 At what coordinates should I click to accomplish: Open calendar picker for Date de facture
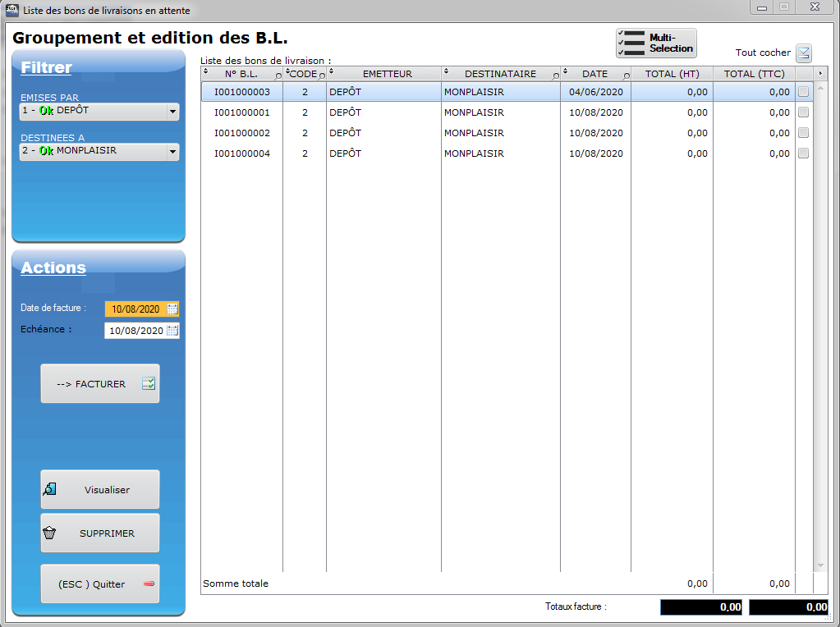[172, 309]
